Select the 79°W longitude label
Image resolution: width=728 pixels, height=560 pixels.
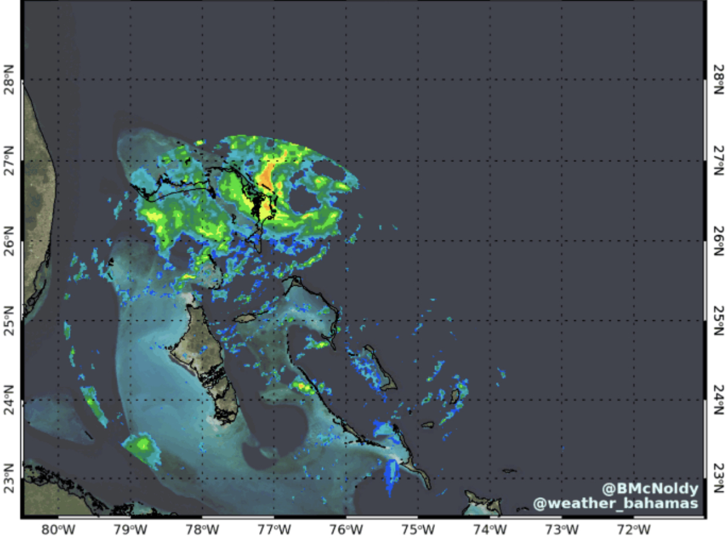click(x=130, y=530)
